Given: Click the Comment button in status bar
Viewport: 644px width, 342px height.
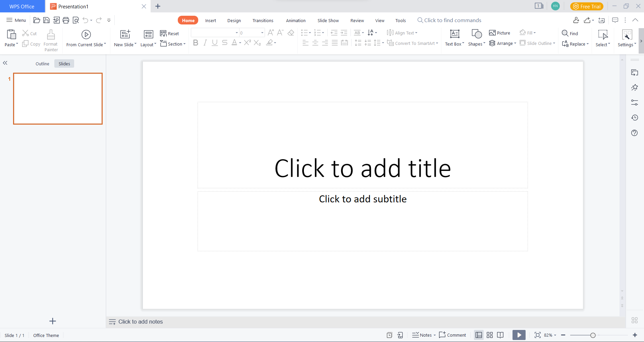Looking at the screenshot, I should (x=452, y=335).
